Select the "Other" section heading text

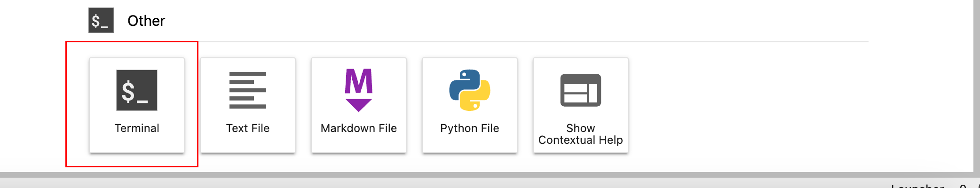[x=146, y=21]
